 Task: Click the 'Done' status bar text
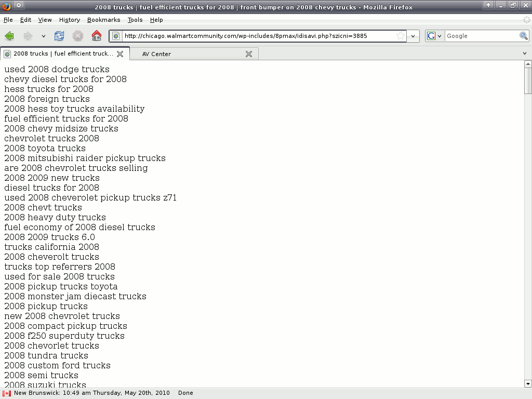click(185, 393)
